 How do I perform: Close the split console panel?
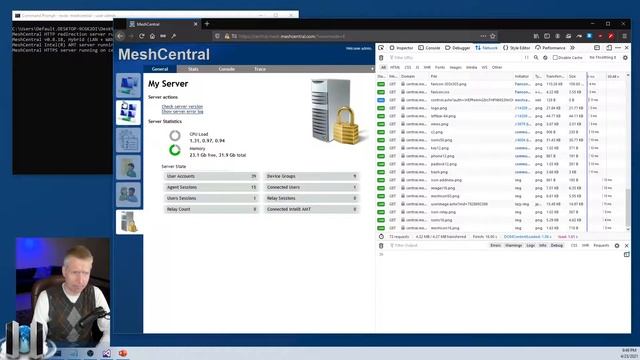point(627,246)
